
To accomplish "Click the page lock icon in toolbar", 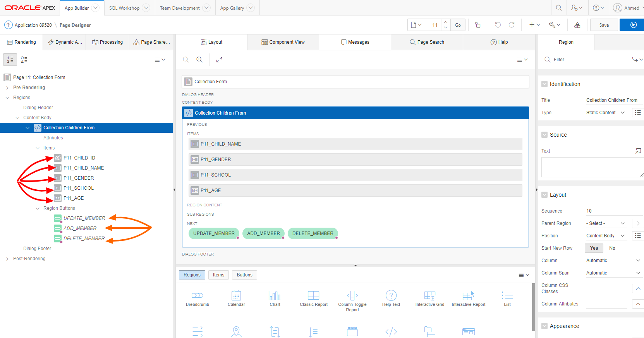I will [477, 25].
